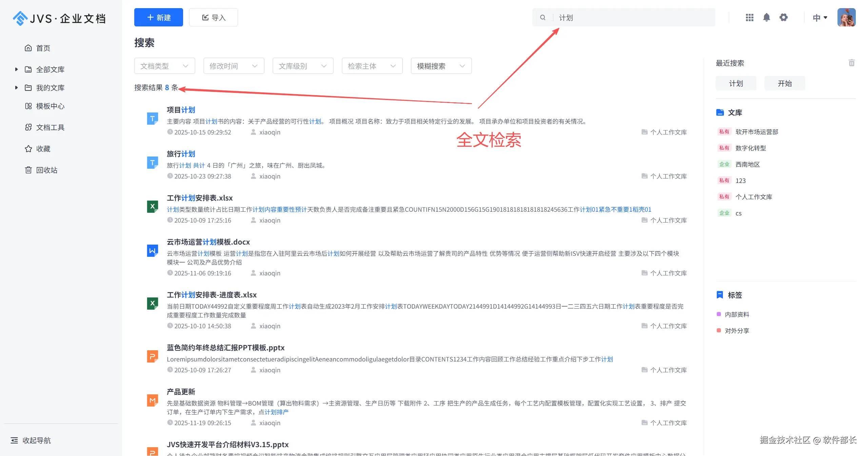Image resolution: width=868 pixels, height=456 pixels.
Task: Open the 模糊搜索 mode dropdown
Action: 441,66
